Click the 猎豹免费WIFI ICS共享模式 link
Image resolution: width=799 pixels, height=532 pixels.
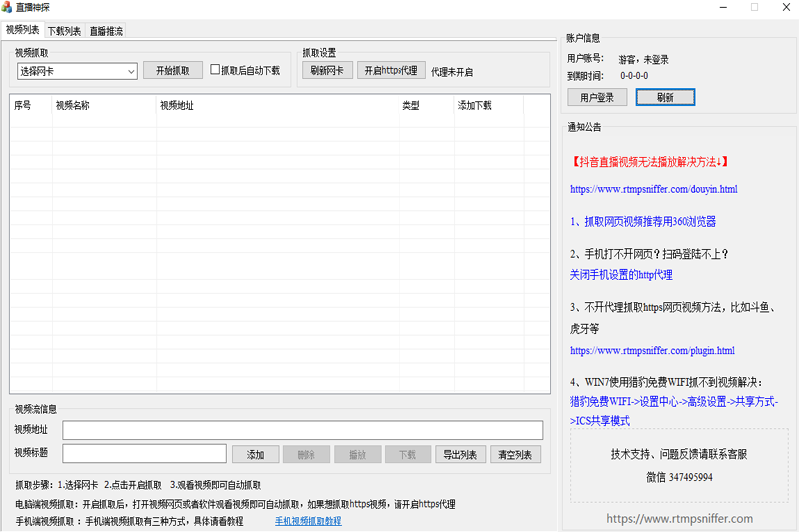pos(673,411)
